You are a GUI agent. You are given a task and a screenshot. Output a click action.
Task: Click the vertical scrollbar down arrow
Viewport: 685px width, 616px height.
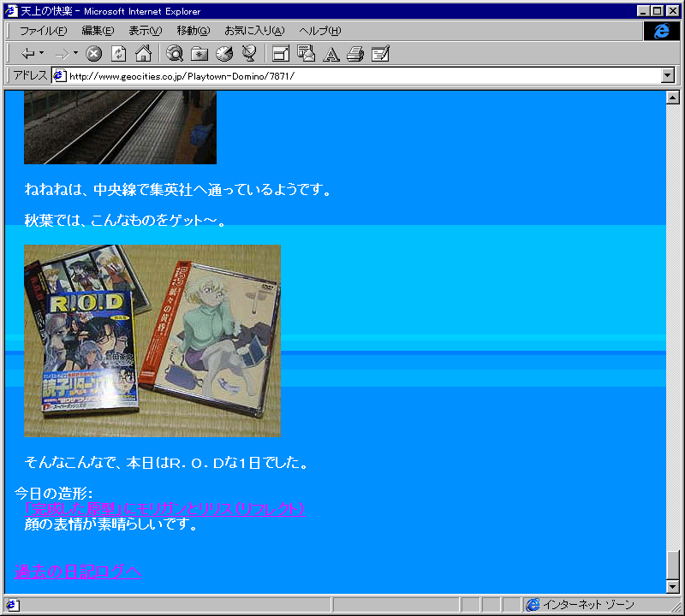pos(673,587)
